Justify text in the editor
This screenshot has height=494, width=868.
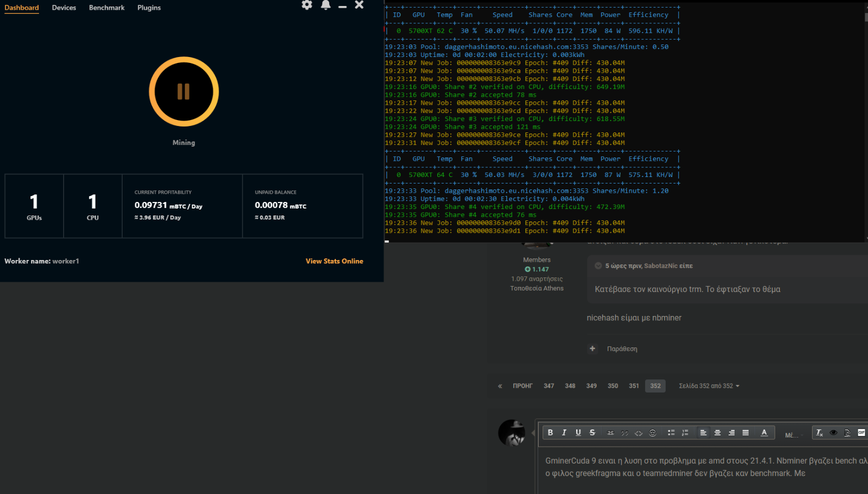tap(745, 433)
